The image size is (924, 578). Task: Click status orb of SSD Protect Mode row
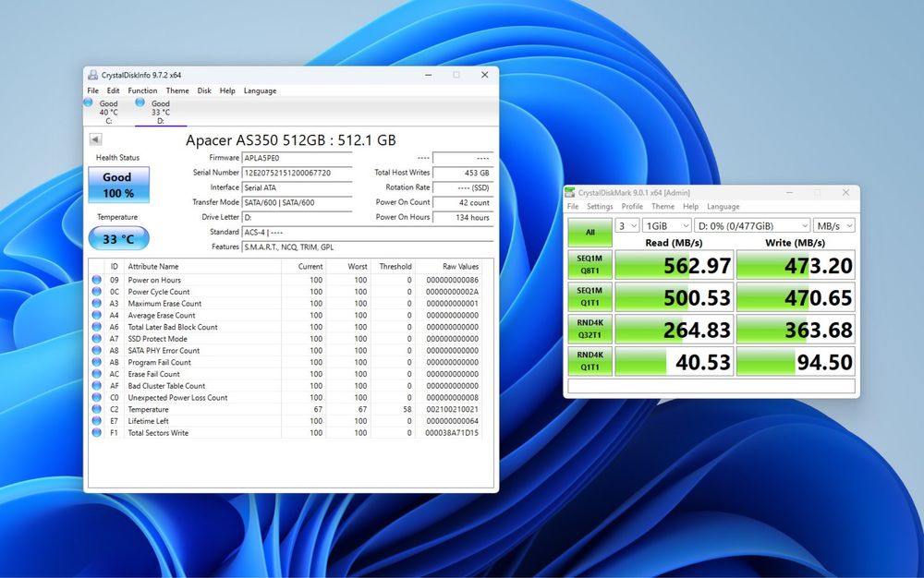[x=97, y=339]
